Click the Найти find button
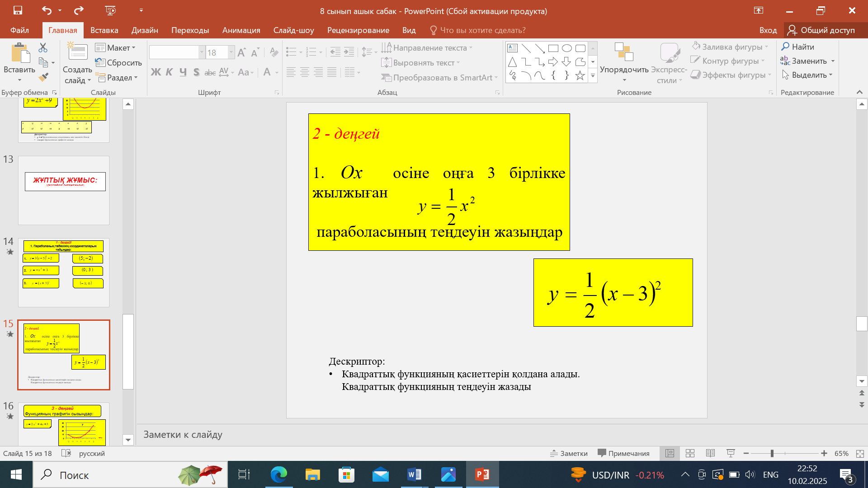 [798, 47]
